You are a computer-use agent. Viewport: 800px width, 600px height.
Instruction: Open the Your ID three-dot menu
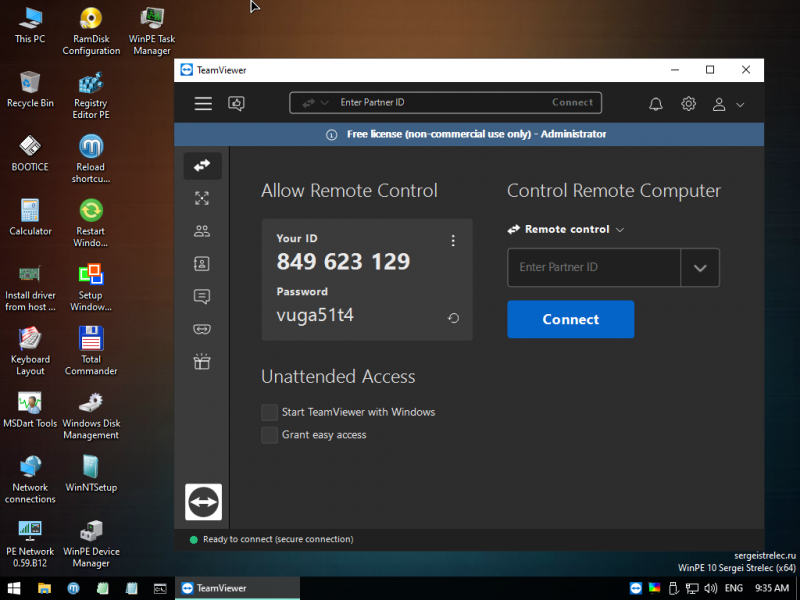(453, 241)
